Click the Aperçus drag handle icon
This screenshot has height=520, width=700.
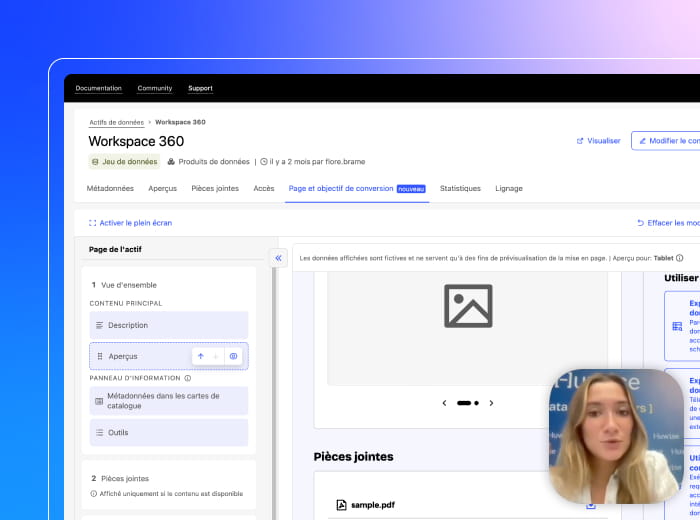[x=99, y=356]
